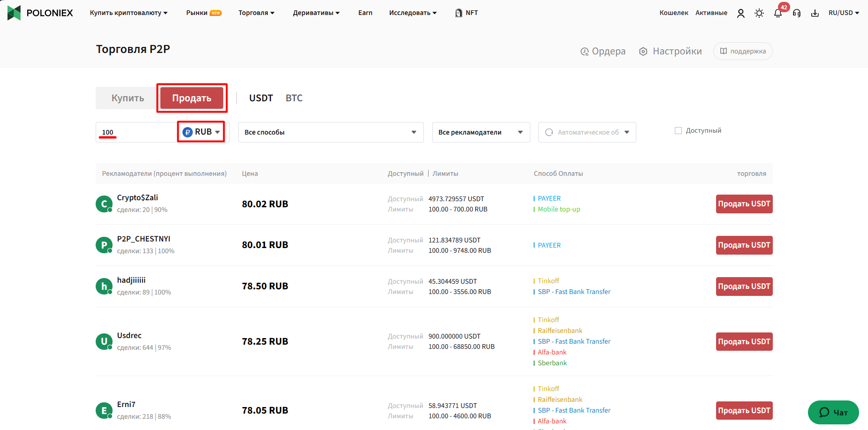Viewport: 868px width, 430px height.
Task: Open the Чат widget
Action: (833, 413)
